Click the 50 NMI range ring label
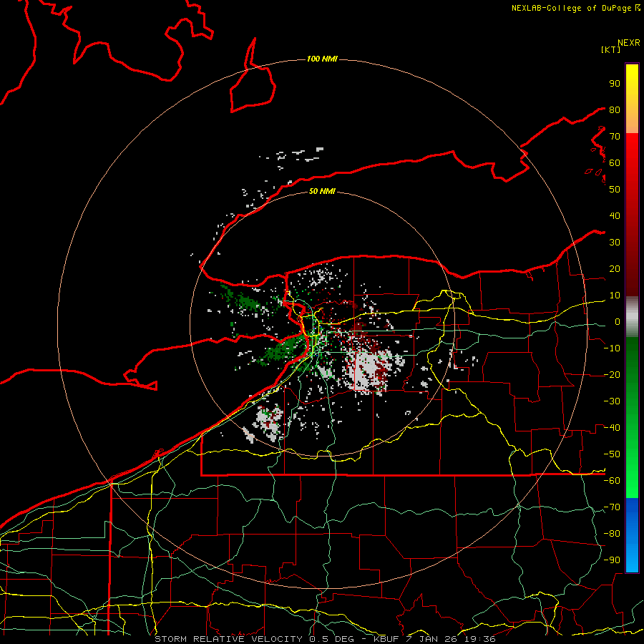The height and width of the screenshot is (644, 644). [322, 191]
